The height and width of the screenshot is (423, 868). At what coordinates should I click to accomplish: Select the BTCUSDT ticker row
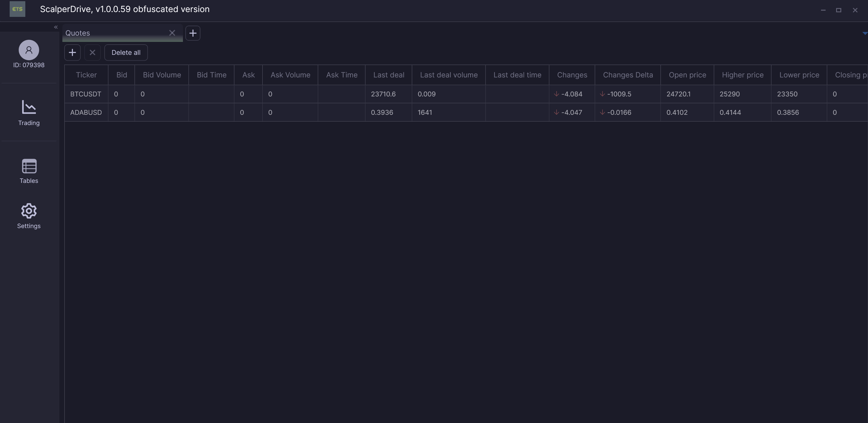point(86,94)
